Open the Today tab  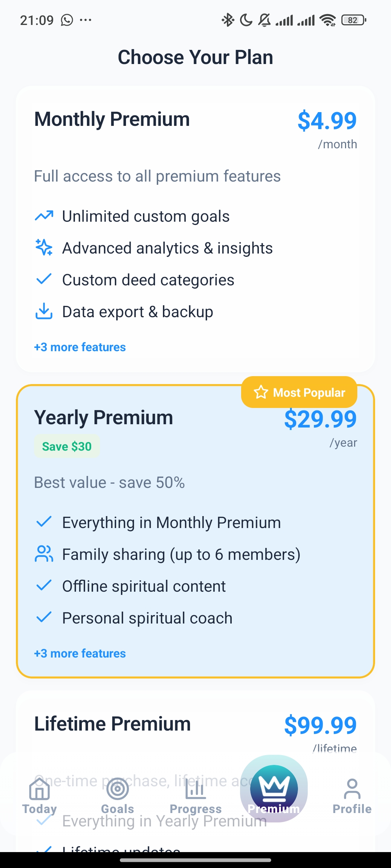pyautogui.click(x=39, y=796)
